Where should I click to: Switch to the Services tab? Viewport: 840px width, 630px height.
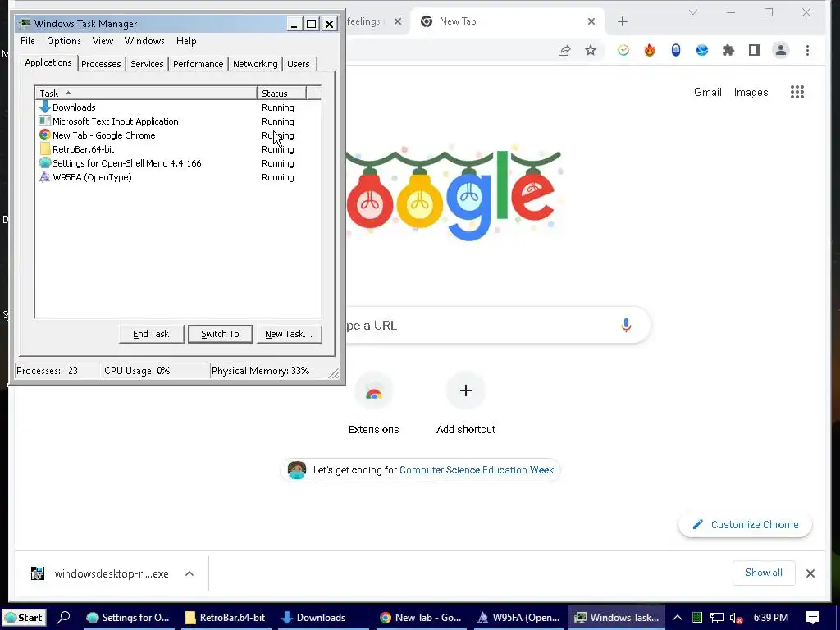tap(147, 64)
